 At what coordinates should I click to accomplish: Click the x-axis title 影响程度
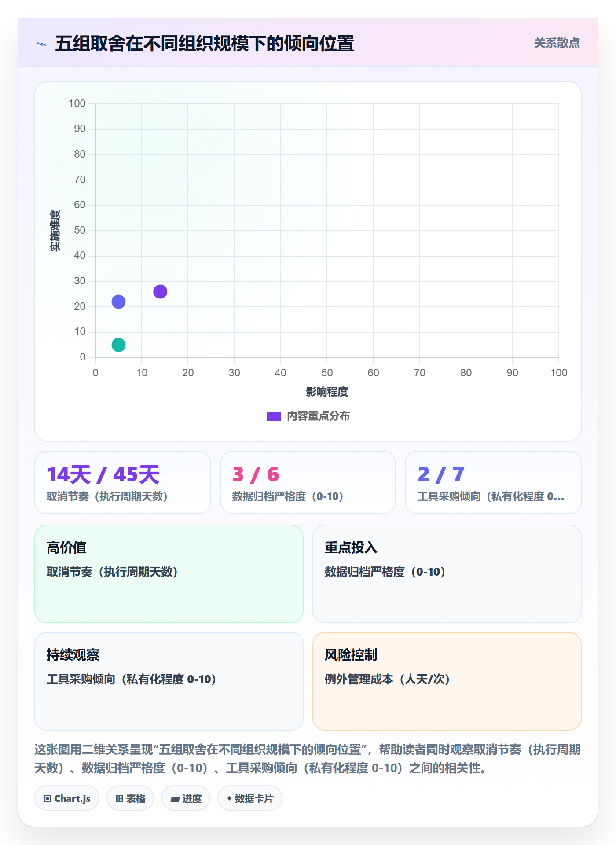[x=327, y=392]
